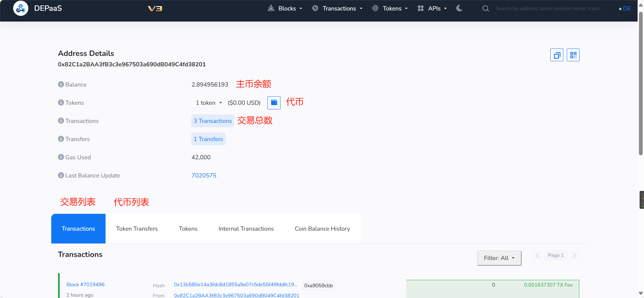Open the Filter: All dropdown
The width and height of the screenshot is (644, 298).
coord(499,258)
